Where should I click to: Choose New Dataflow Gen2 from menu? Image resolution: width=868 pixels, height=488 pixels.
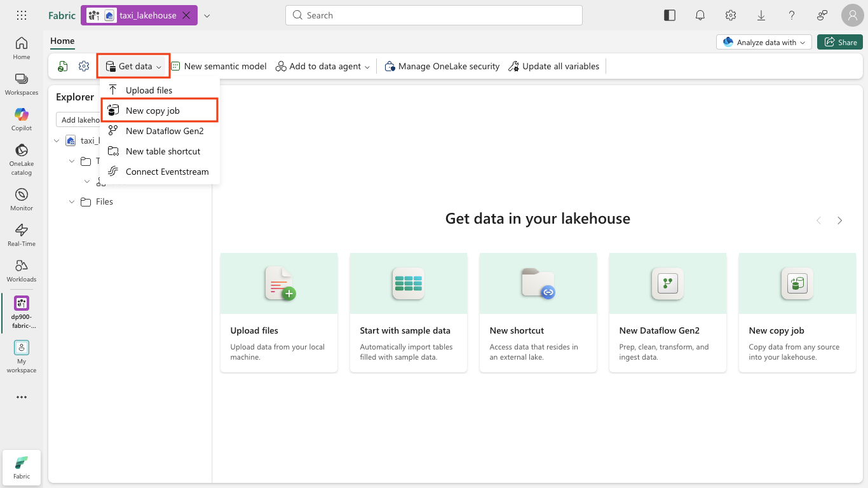(159, 131)
